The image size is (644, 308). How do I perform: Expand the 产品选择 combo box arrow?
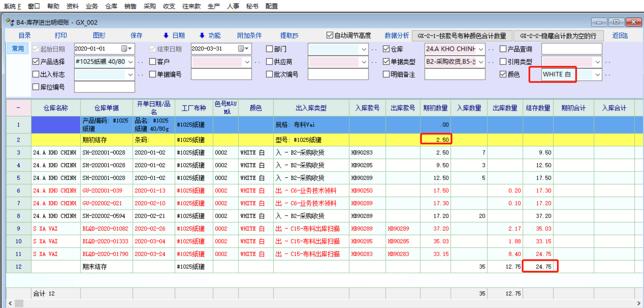tap(130, 62)
